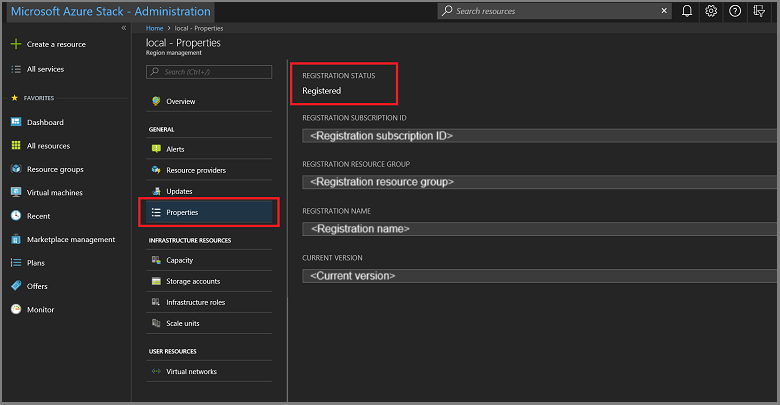780x405 pixels.
Task: Open All services list
Action: (x=47, y=69)
